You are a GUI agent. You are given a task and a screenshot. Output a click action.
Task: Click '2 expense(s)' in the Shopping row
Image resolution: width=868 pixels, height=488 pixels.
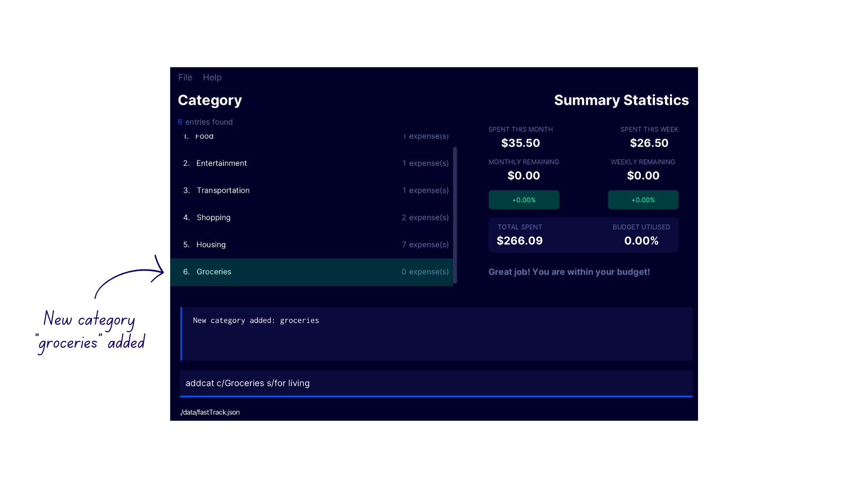pos(425,217)
